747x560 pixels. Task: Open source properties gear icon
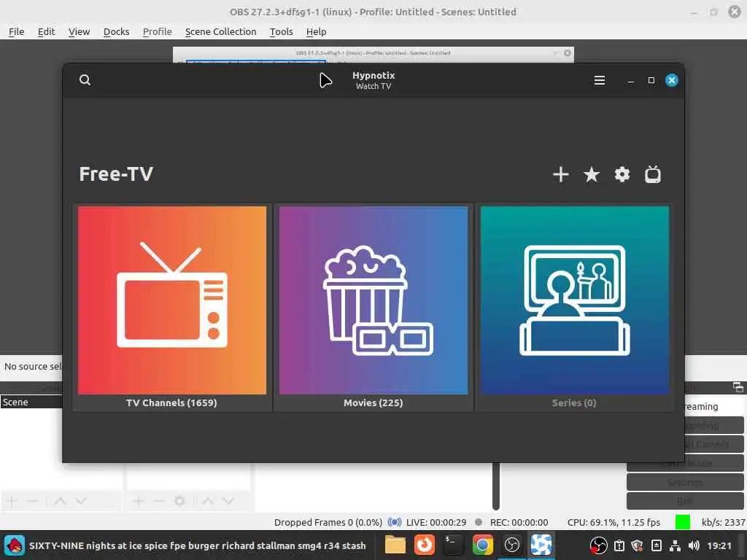point(179,501)
